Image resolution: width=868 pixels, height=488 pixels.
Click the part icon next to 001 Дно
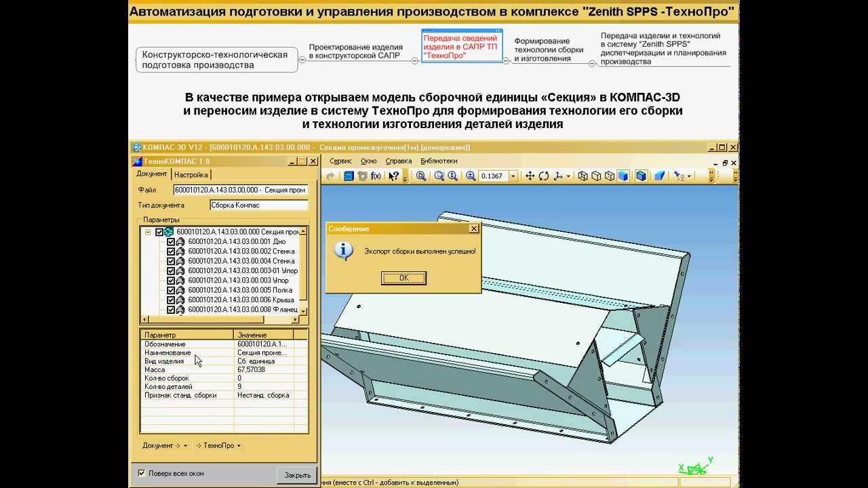pyautogui.click(x=180, y=241)
